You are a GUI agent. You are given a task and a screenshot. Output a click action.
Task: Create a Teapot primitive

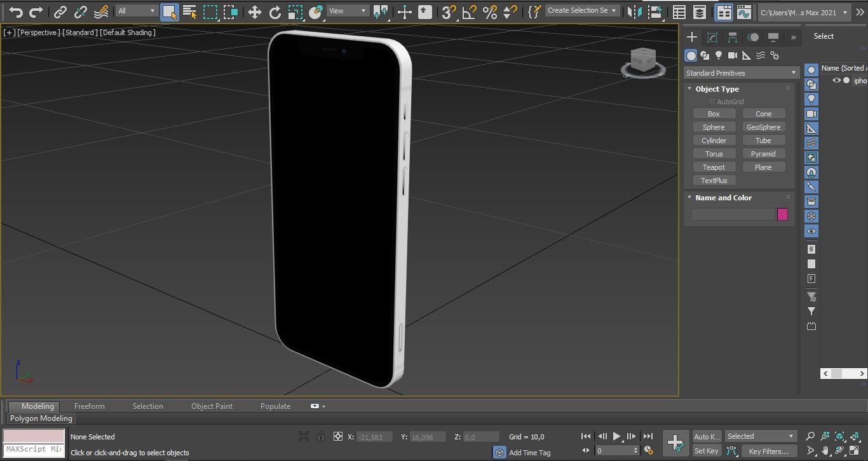[714, 167]
